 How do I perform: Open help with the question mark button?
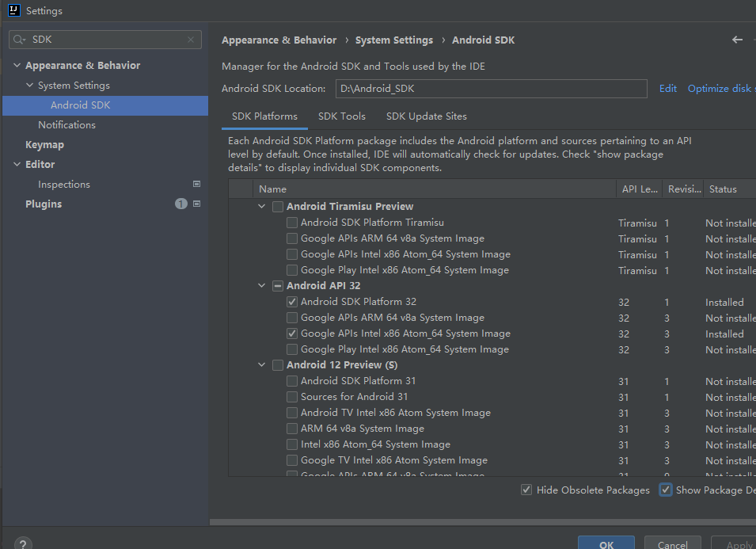click(x=23, y=543)
